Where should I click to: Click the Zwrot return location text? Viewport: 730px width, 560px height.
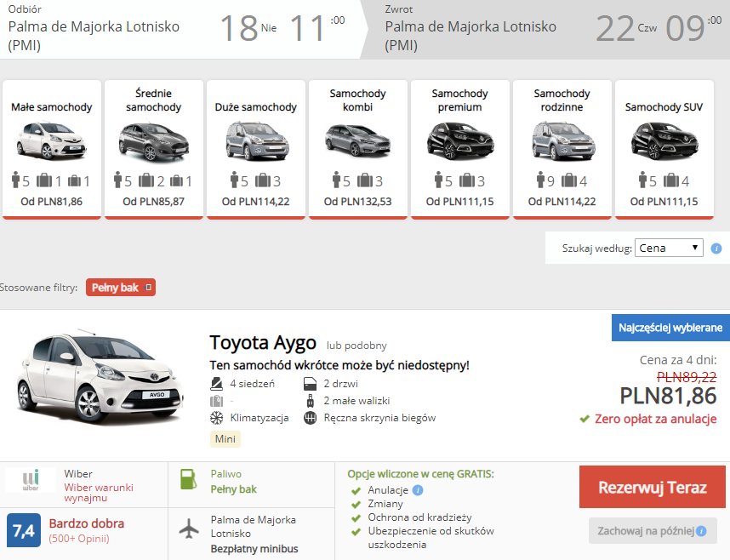click(471, 36)
